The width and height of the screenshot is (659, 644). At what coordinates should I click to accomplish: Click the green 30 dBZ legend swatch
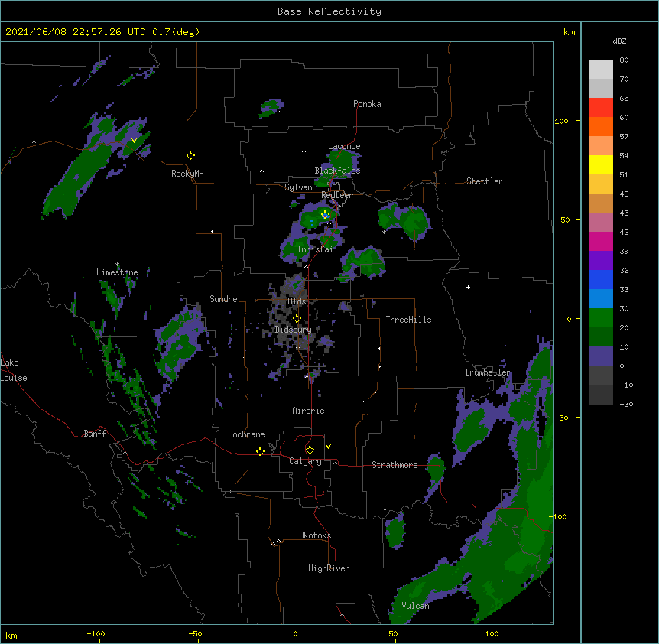coord(601,318)
